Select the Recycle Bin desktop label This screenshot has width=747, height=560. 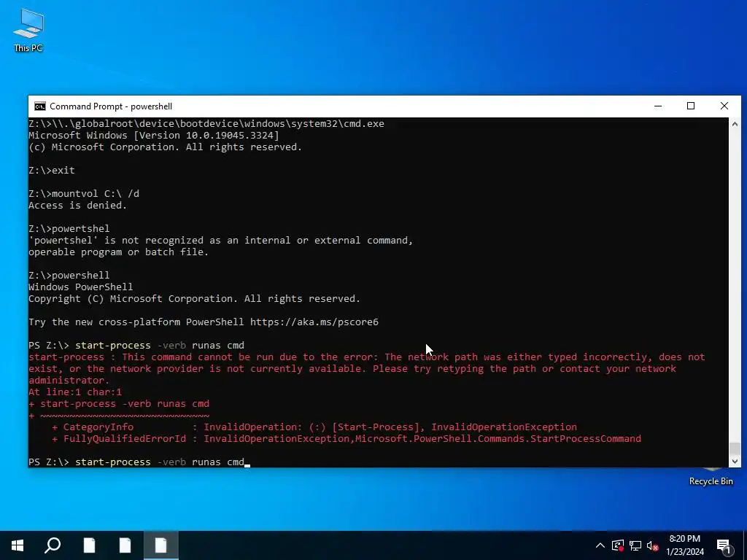(711, 481)
